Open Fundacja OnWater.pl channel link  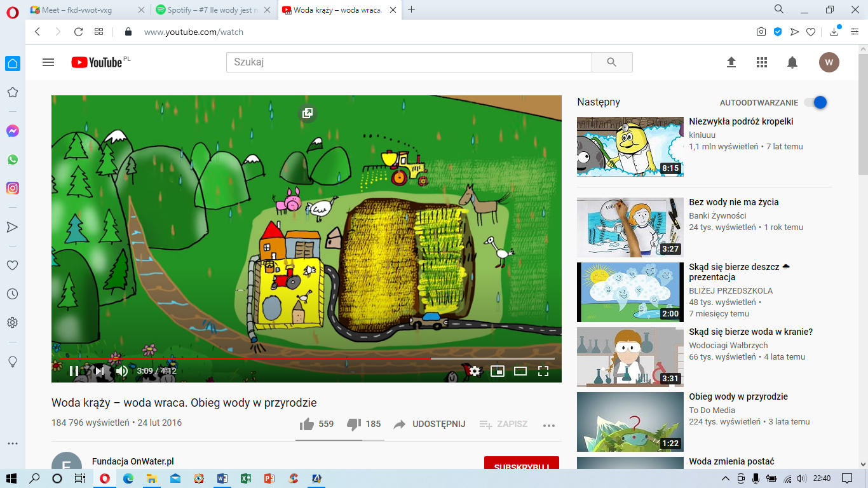click(x=133, y=461)
